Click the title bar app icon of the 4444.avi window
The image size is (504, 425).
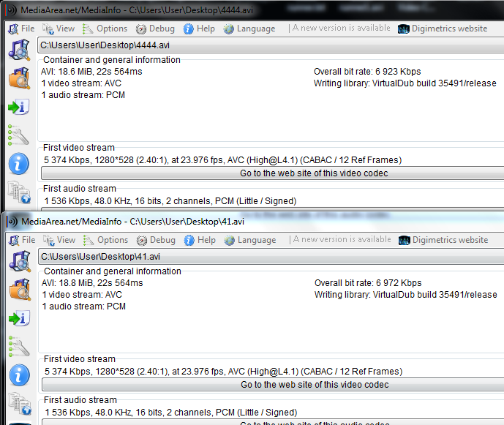tap(12, 10)
